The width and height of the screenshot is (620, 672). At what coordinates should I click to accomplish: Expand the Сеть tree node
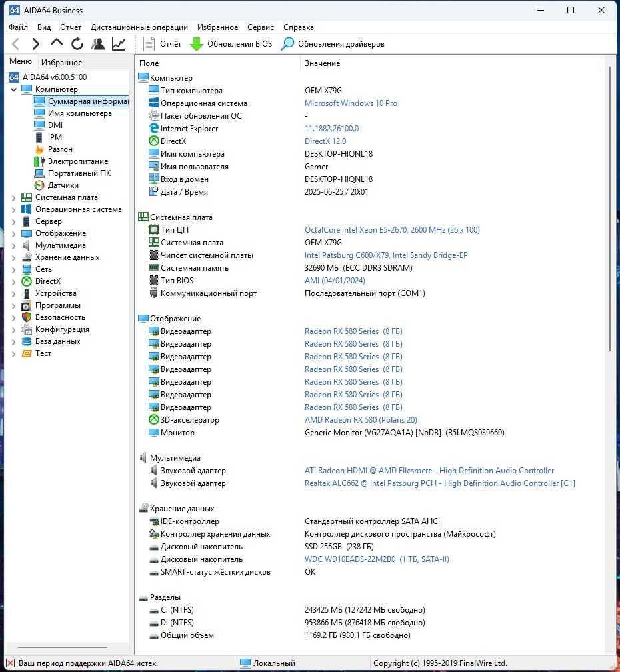pos(14,269)
